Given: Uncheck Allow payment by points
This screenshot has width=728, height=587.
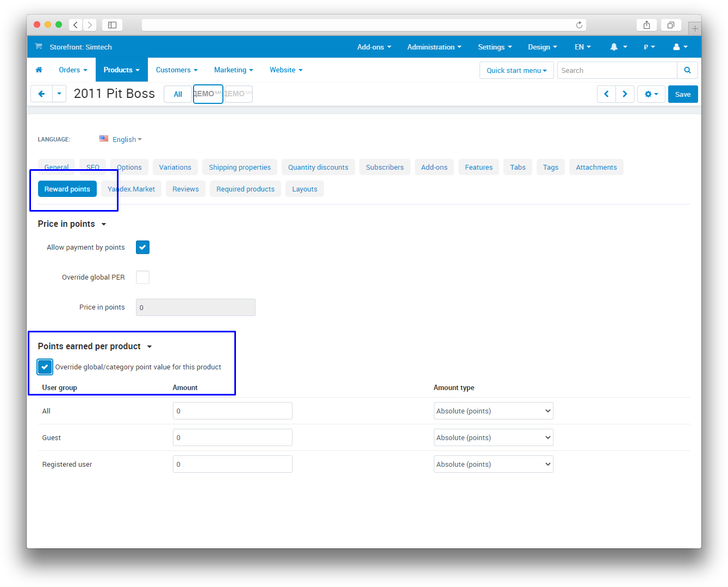Looking at the screenshot, I should (142, 248).
